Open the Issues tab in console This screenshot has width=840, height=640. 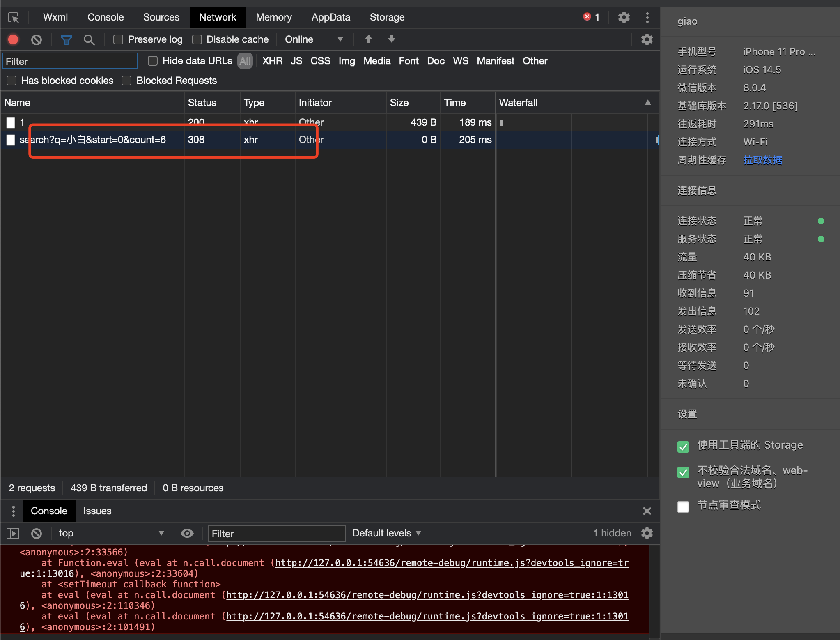pyautogui.click(x=97, y=511)
